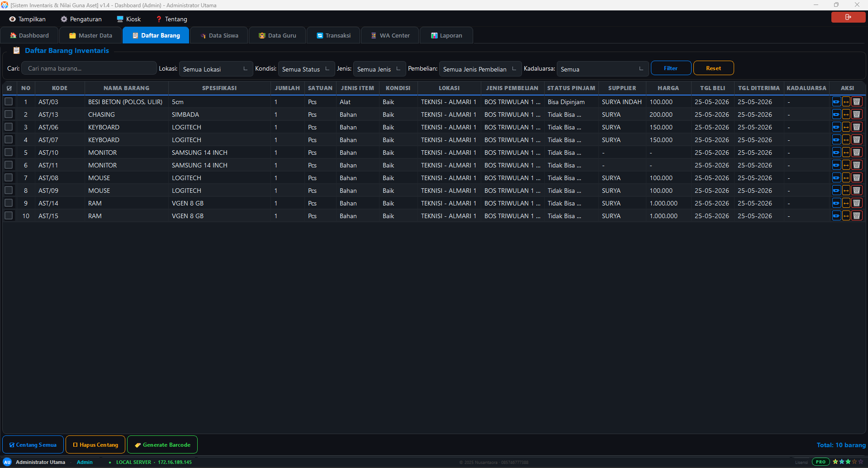Delete AST/10 with its trash icon
The height and width of the screenshot is (468, 868).
pyautogui.click(x=857, y=153)
